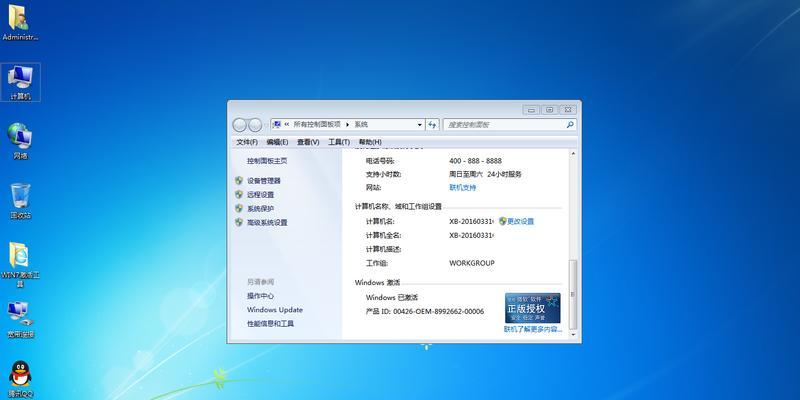Launch the WIN7激活工具 desktop icon

pyautogui.click(x=20, y=264)
